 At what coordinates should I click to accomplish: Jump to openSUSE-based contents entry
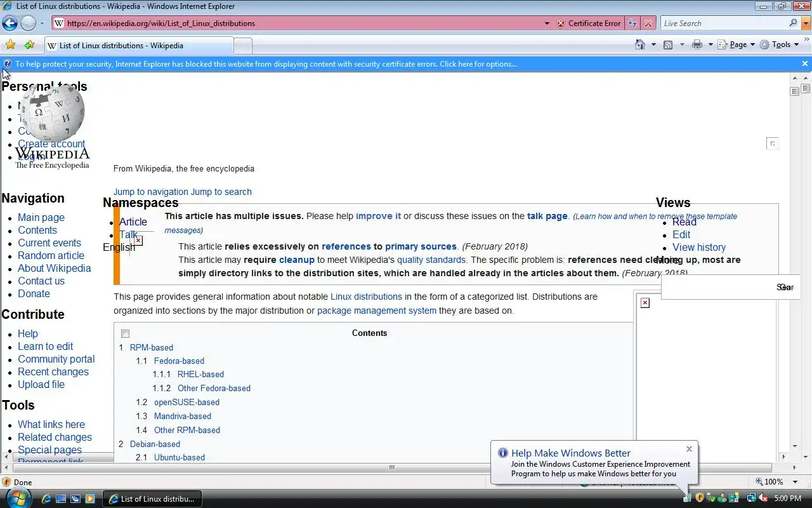click(x=187, y=403)
